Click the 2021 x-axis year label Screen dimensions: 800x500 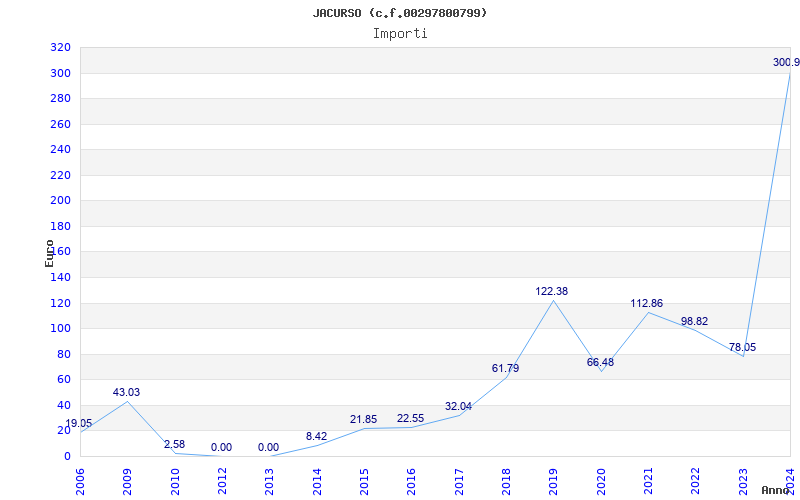[x=648, y=482]
